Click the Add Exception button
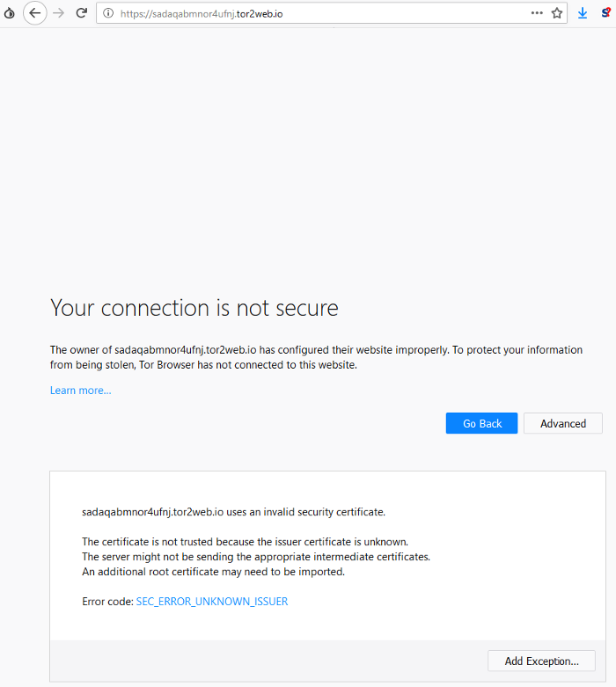The image size is (616, 687). (x=541, y=661)
